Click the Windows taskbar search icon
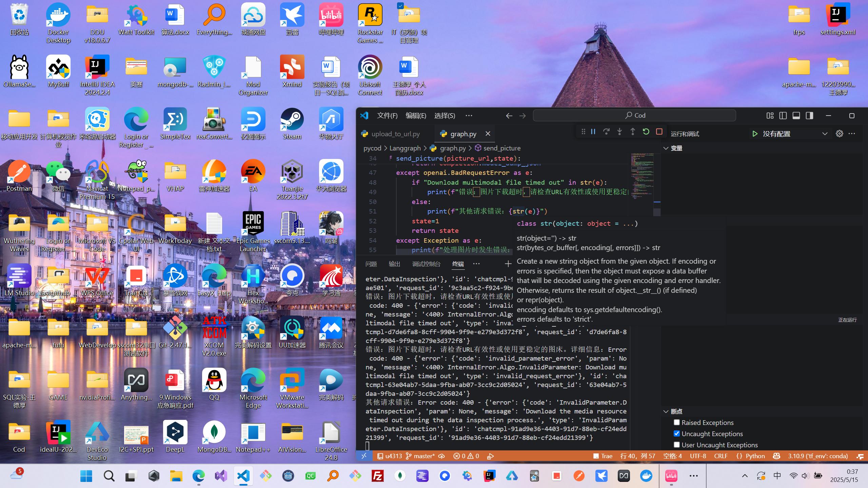Viewport: 868px width, 488px height. (x=109, y=476)
